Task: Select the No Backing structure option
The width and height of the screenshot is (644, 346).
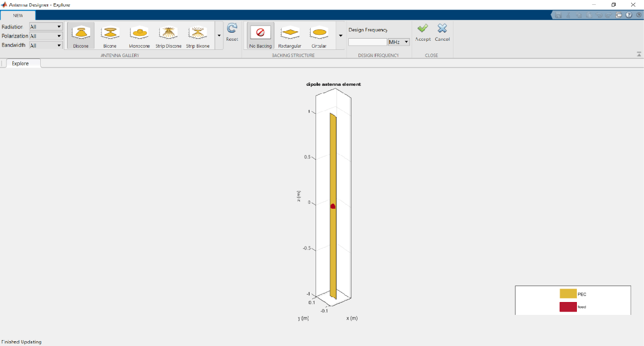Action: (x=260, y=36)
